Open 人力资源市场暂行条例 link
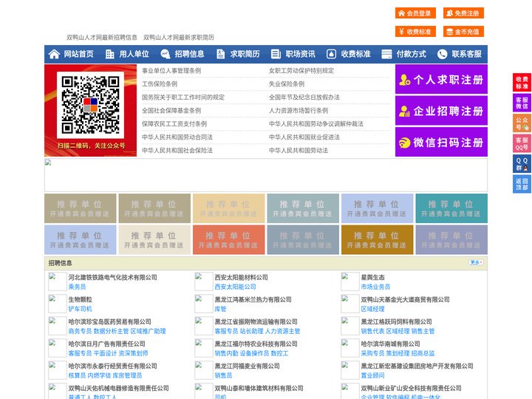Viewport: 532px width, 399px height. click(x=299, y=110)
